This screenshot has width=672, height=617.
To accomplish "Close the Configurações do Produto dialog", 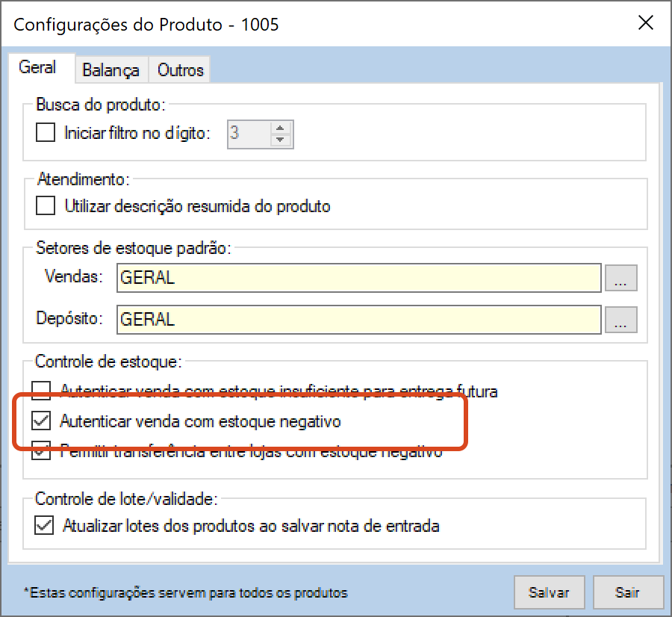I will [x=646, y=23].
